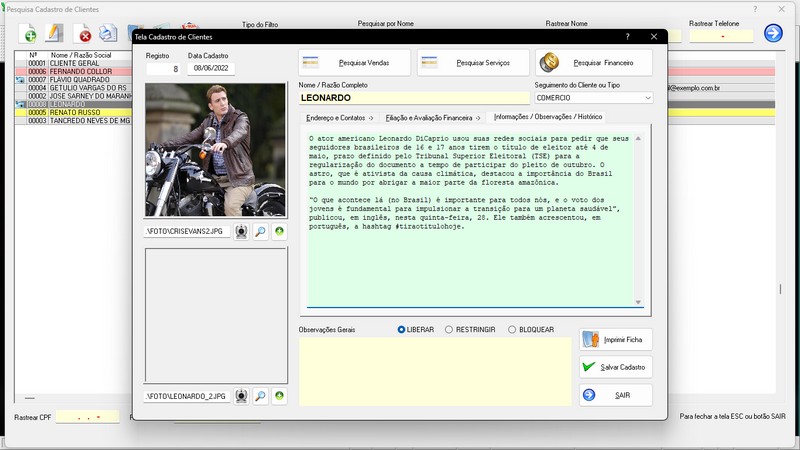The image size is (800, 450).
Task: Select the RENATO RUSSO row
Action: (74, 112)
